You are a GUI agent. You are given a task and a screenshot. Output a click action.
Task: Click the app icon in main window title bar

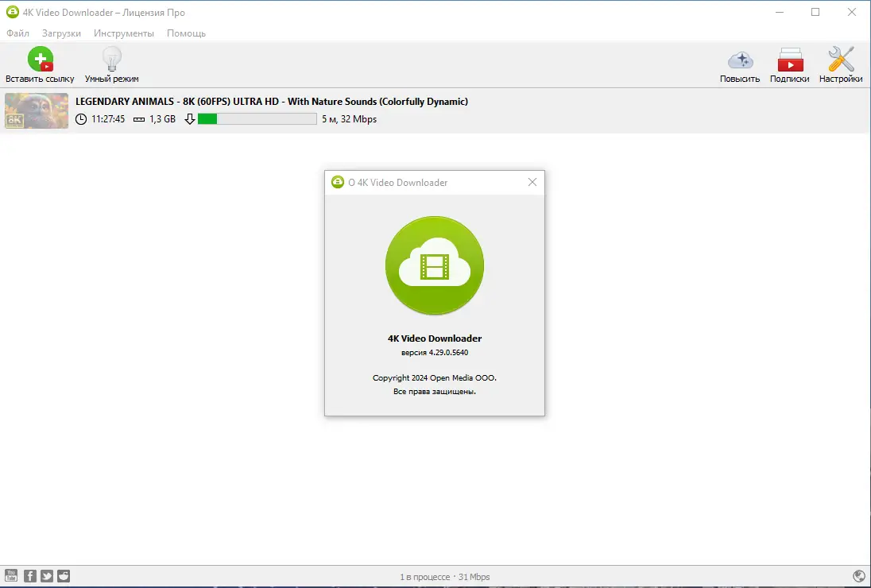click(12, 12)
